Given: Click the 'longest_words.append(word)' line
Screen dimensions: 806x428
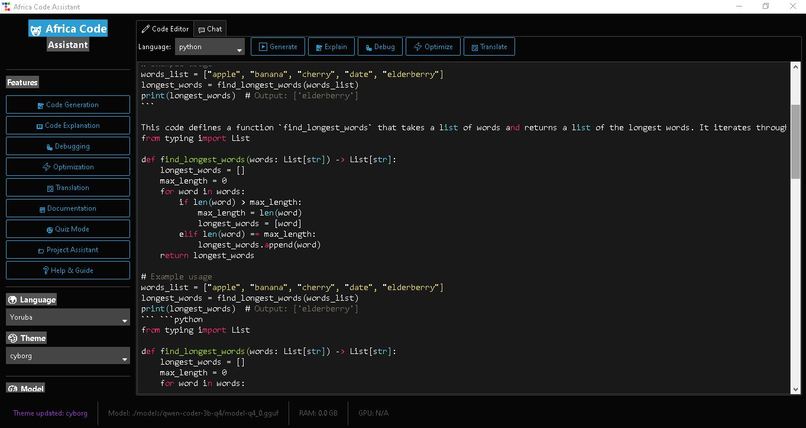Looking at the screenshot, I should click(x=259, y=245).
